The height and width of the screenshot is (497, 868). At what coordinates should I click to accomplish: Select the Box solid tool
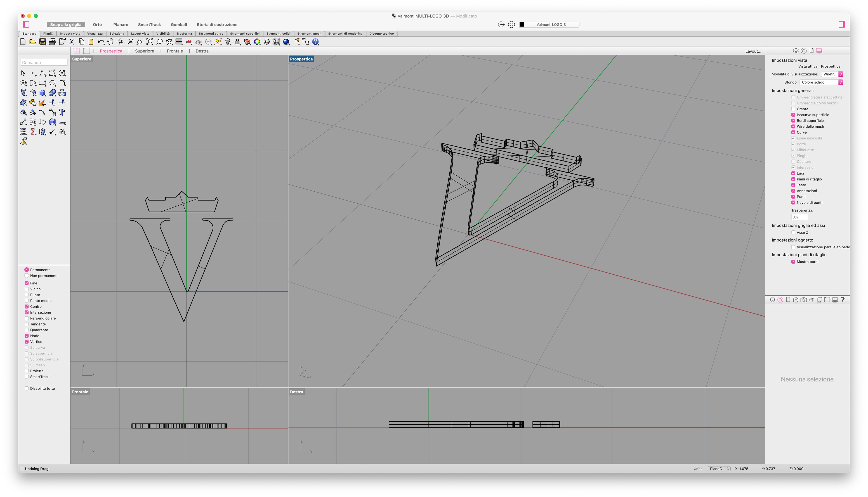pyautogui.click(x=42, y=93)
